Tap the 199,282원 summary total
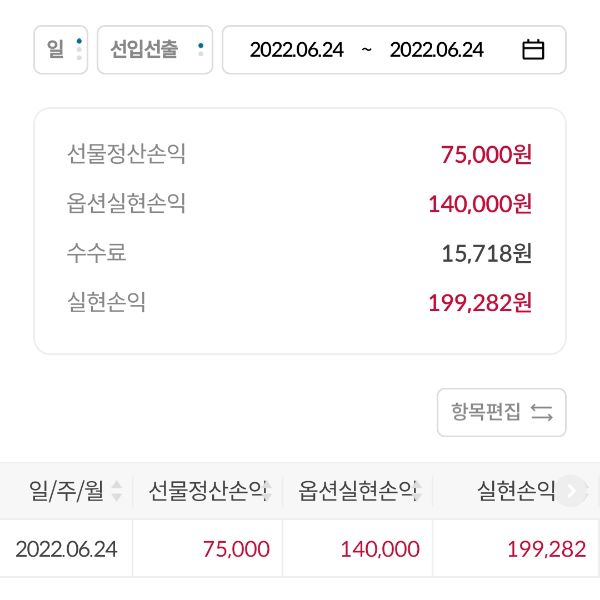 [479, 302]
